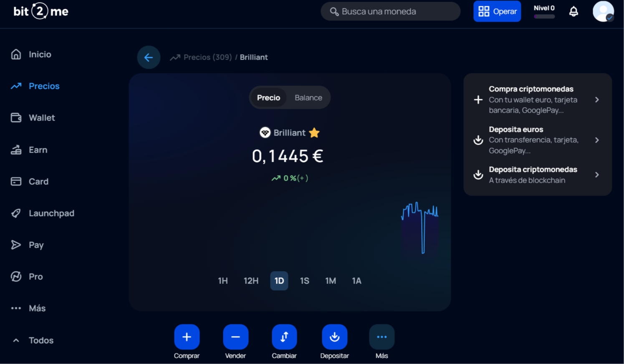Click the blue back arrow button
This screenshot has width=624, height=364.
[x=149, y=57]
